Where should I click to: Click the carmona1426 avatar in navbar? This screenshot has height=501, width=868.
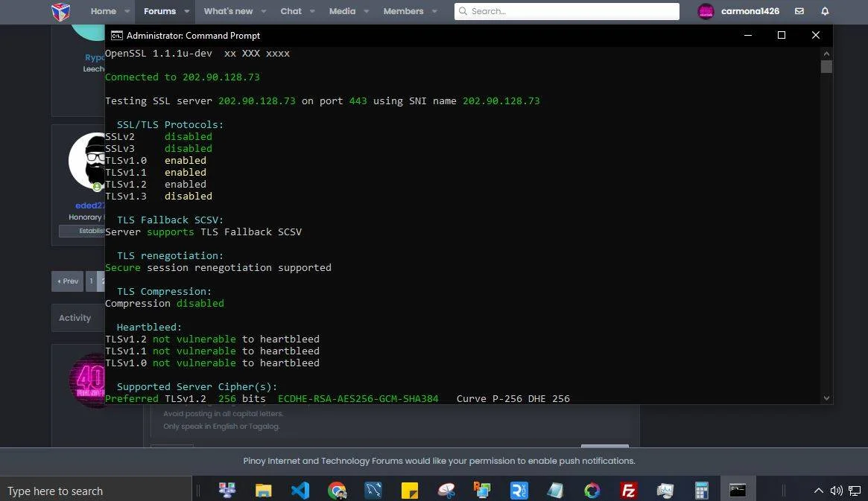click(706, 11)
